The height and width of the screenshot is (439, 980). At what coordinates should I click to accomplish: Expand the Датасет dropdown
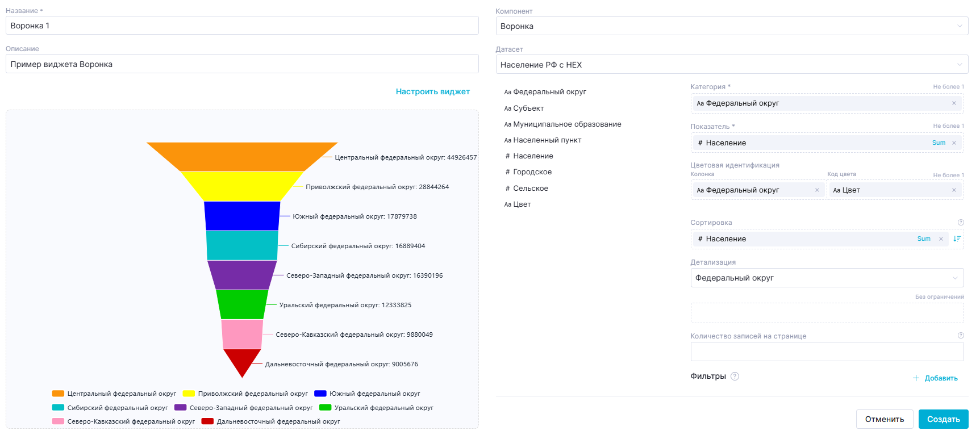[731, 65]
